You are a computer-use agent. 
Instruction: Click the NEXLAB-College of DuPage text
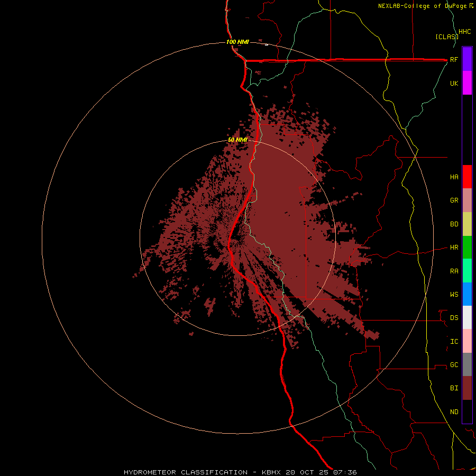point(422,6)
